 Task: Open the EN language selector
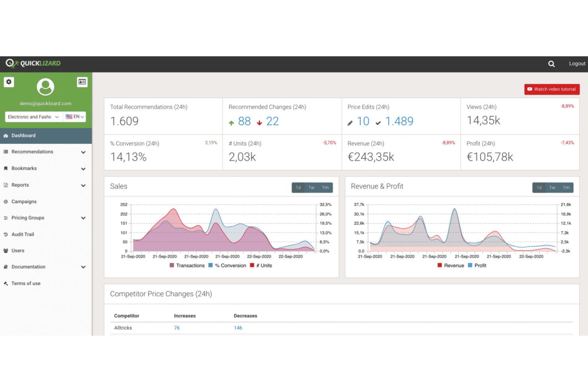pos(75,117)
